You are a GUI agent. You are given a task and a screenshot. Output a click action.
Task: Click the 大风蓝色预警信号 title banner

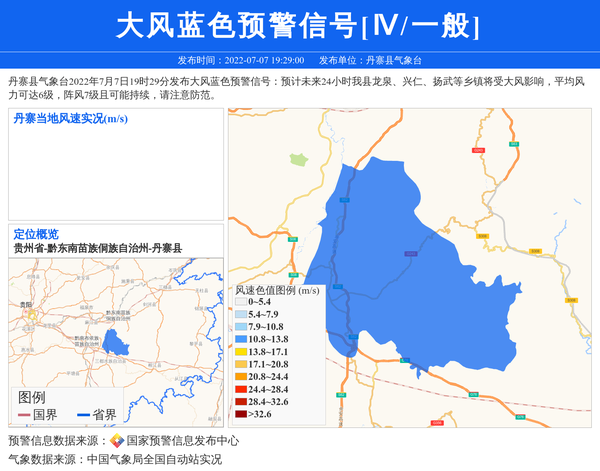299,26
